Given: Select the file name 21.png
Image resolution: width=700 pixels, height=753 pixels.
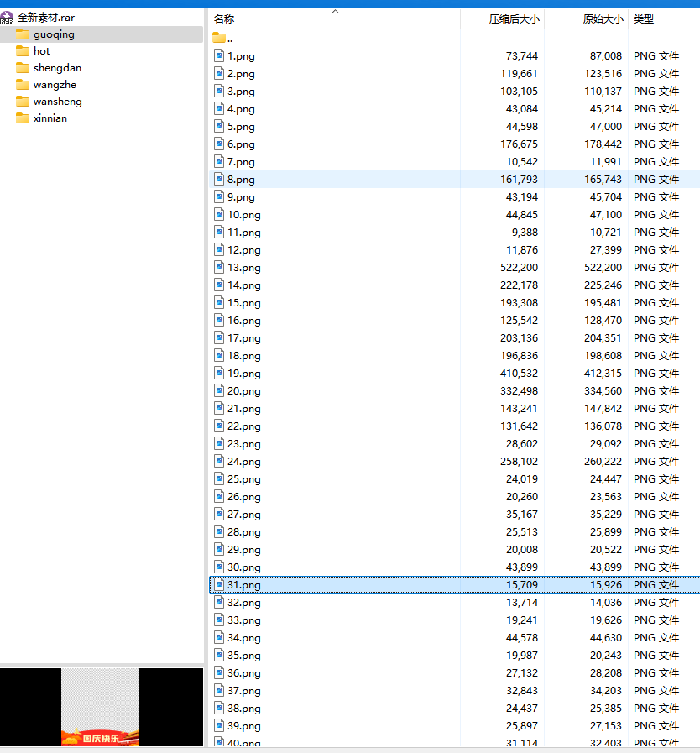Looking at the screenshot, I should pyautogui.click(x=244, y=409).
